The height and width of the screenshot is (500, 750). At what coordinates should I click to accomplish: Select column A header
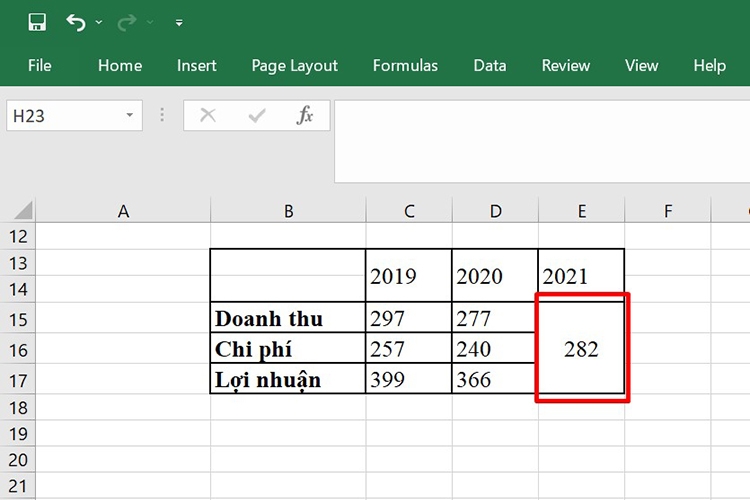(x=123, y=211)
